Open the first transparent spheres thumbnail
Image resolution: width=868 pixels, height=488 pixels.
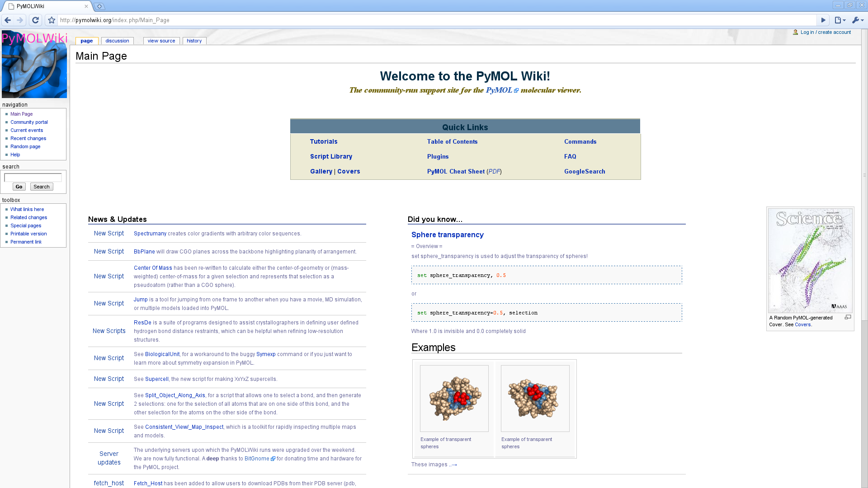(454, 398)
